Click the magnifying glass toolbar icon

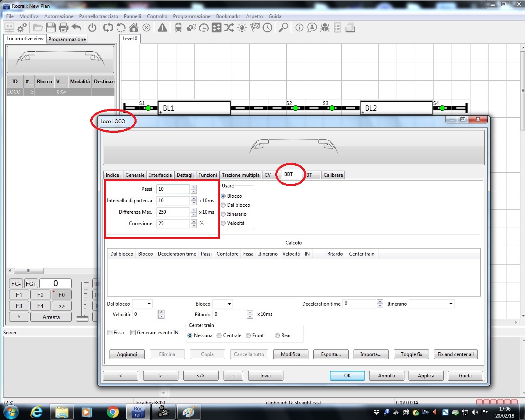[x=283, y=28]
